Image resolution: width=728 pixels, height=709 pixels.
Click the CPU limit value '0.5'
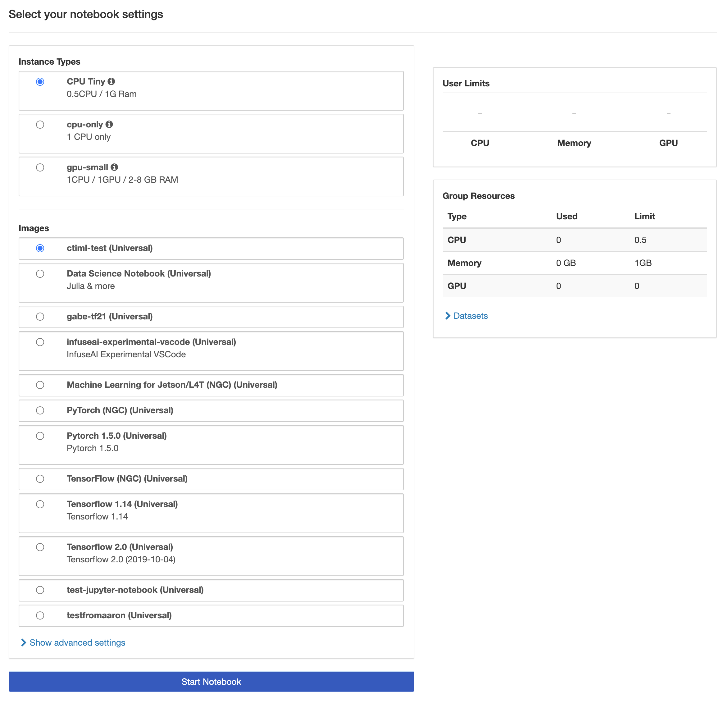(x=640, y=240)
